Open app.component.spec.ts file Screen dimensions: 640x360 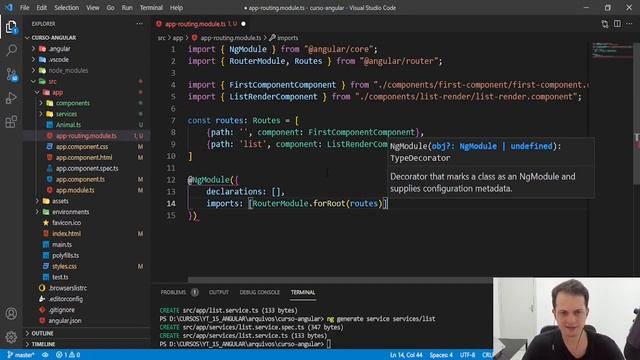[x=87, y=168]
